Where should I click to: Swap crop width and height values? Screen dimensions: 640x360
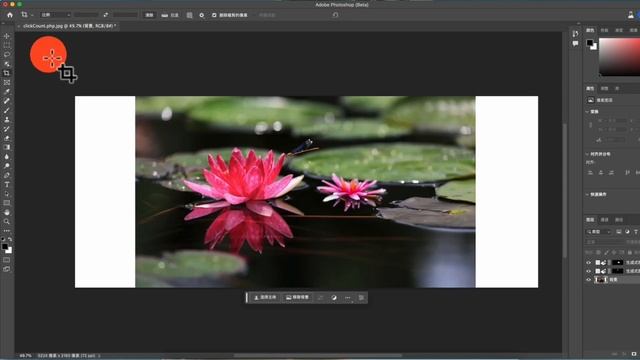point(106,15)
